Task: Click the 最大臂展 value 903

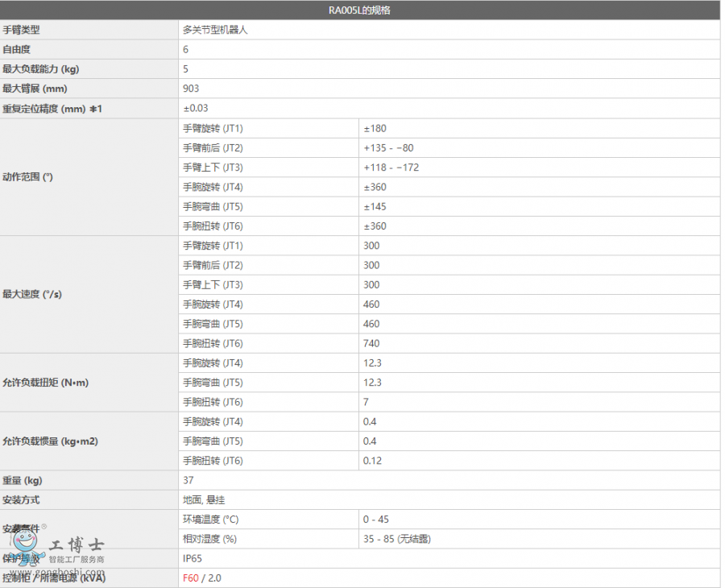Action: pyautogui.click(x=191, y=89)
